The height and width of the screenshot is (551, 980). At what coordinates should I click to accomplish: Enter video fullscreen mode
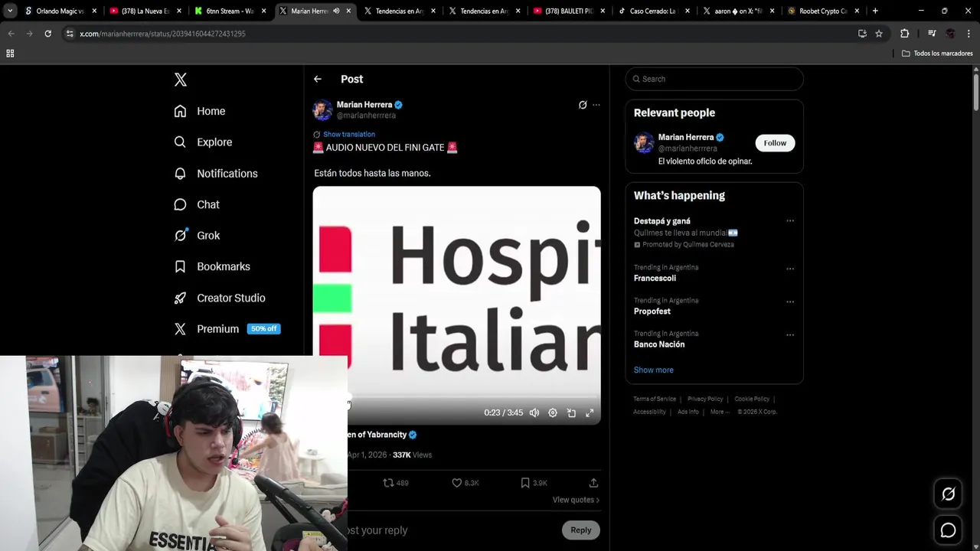point(590,412)
